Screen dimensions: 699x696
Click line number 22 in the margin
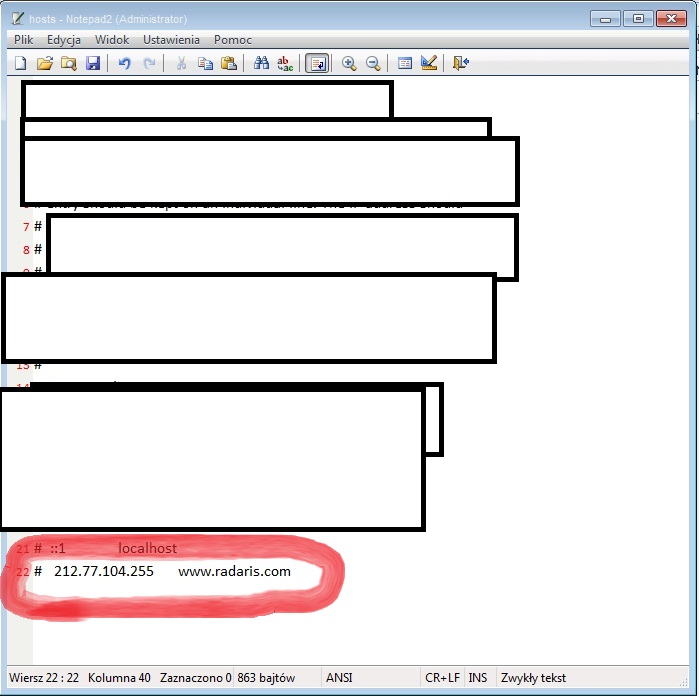click(x=23, y=572)
